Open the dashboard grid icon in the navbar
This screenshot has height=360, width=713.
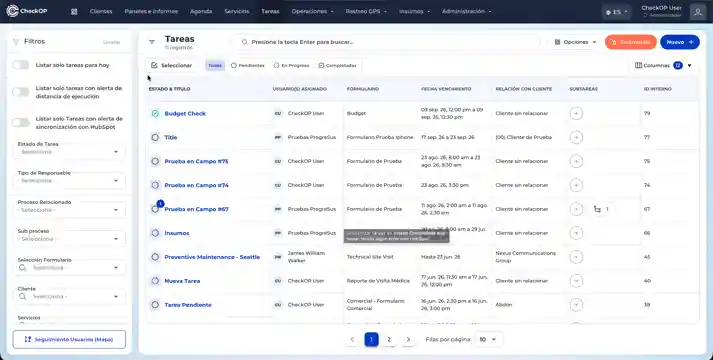coord(74,11)
